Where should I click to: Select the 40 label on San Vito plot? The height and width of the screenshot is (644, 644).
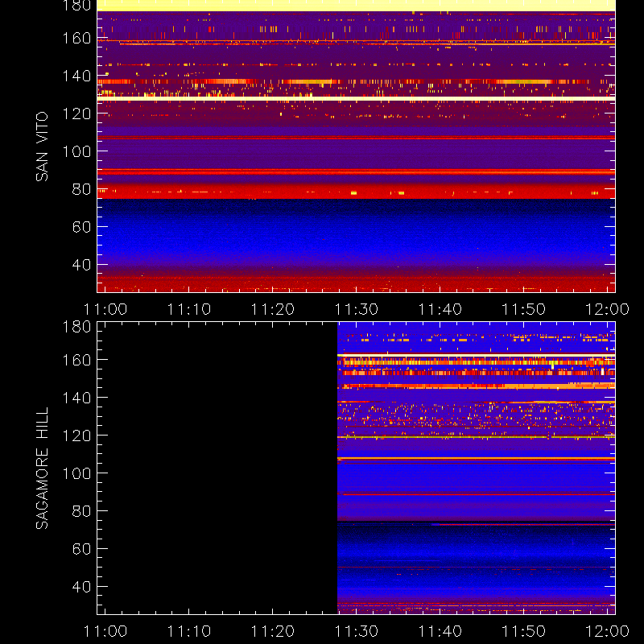point(81,265)
